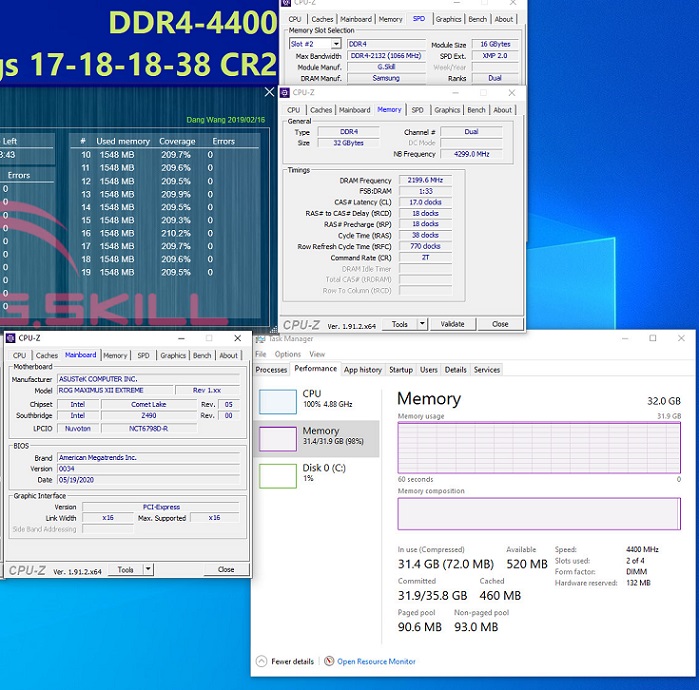Switch to Processes tab in Task Manager
The width and height of the screenshot is (699, 690).
pyautogui.click(x=271, y=370)
